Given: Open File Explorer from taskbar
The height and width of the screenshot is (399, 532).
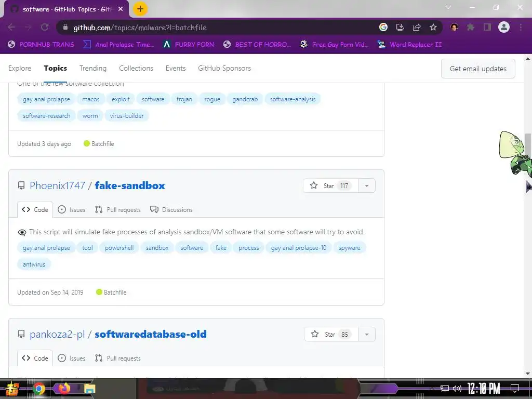Looking at the screenshot, I should [x=89, y=389].
